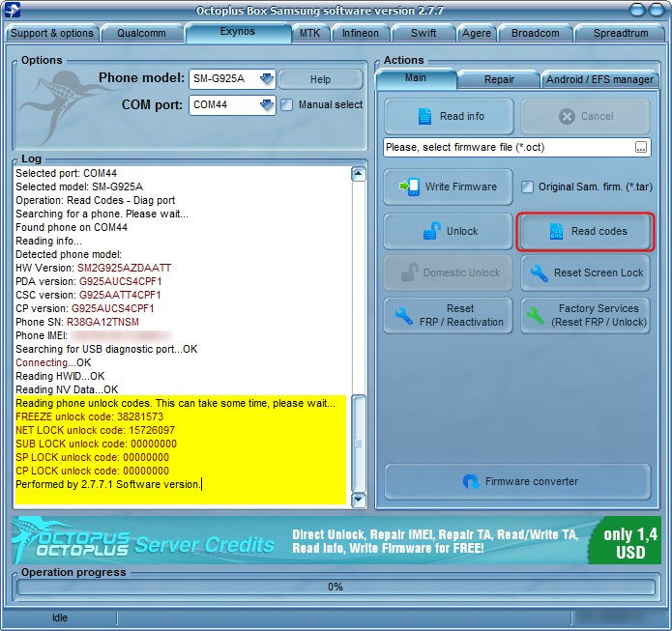Tick Original Sam. firm. (*.tar) checkbox
Viewport: 672px width, 631px height.
(527, 186)
